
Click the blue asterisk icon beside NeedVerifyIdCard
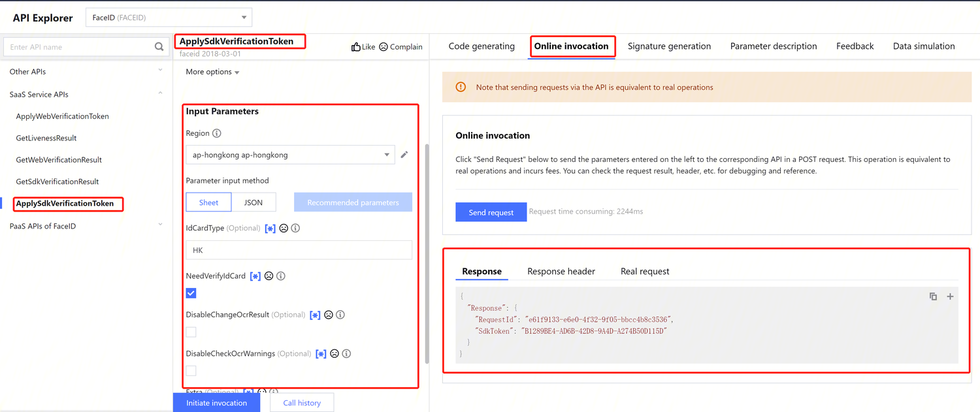(255, 276)
